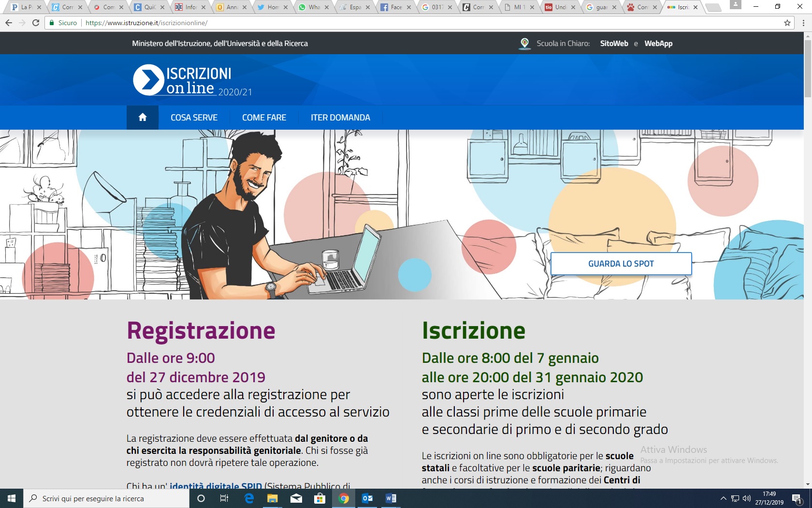This screenshot has width=812, height=508.
Task: Switch to the Twitter 'Hom' tab
Action: coord(273,7)
